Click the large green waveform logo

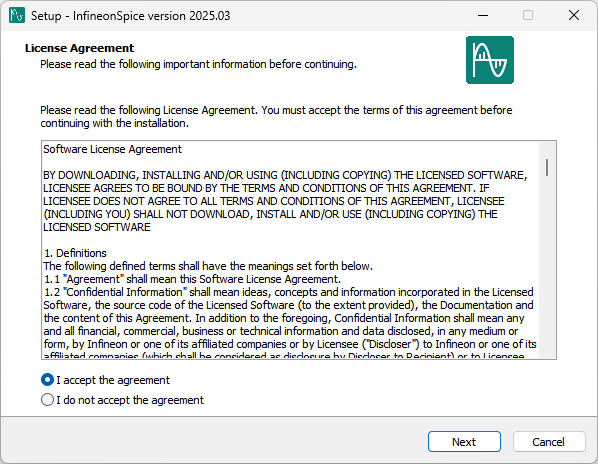coord(490,60)
